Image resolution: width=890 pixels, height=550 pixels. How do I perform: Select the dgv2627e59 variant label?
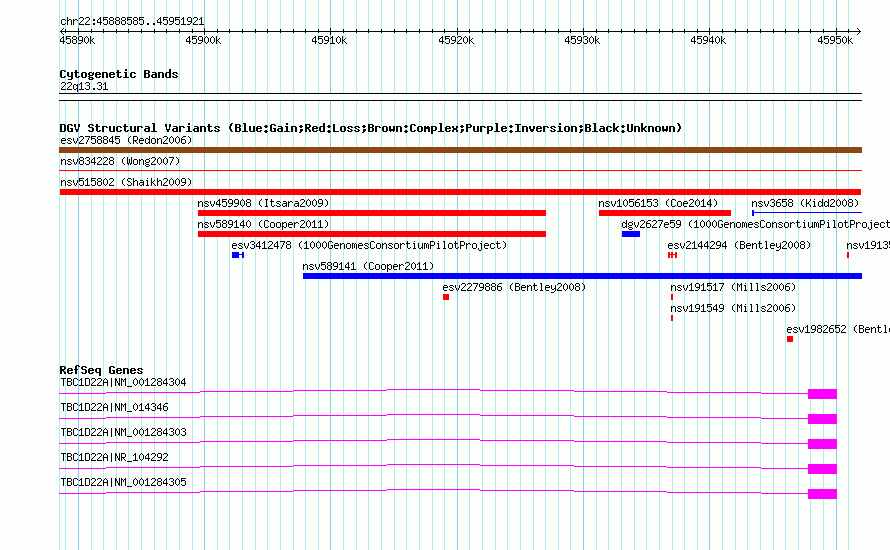(755, 224)
